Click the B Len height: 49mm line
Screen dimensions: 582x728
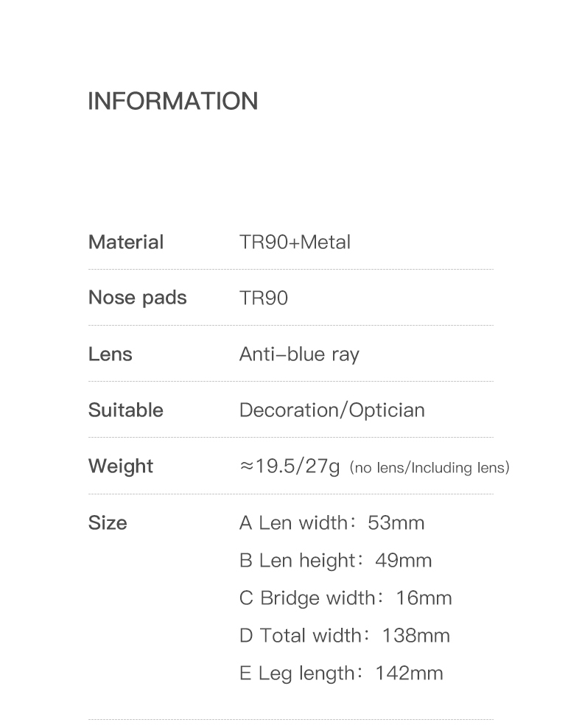(x=335, y=561)
